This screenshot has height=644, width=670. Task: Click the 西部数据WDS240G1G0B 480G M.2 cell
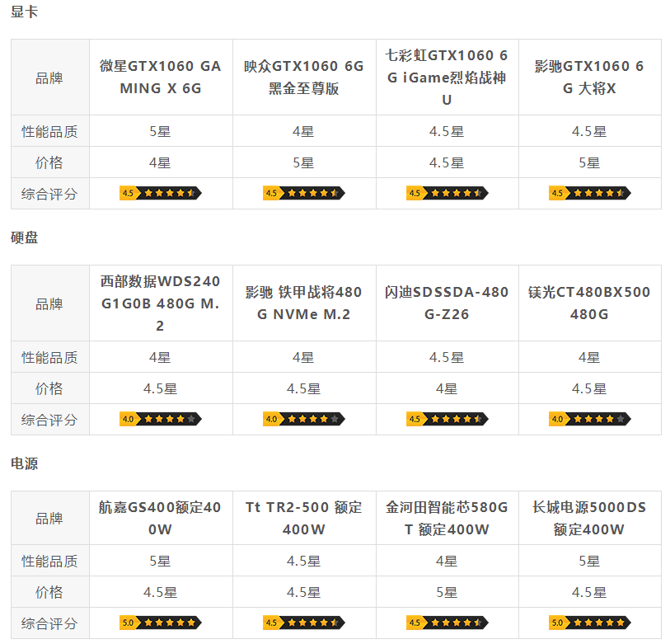[x=161, y=303]
